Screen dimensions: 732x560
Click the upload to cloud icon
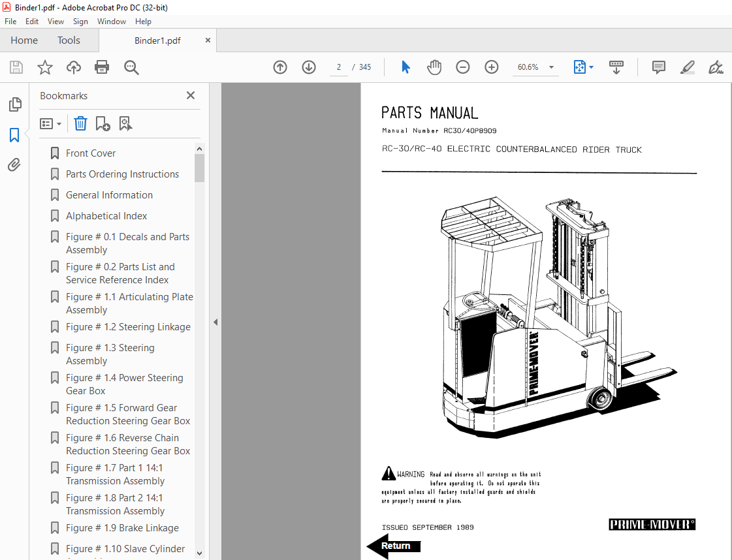point(73,67)
